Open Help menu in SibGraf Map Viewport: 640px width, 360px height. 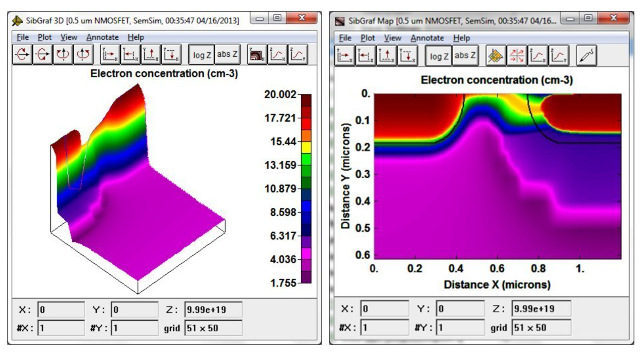coord(461,38)
